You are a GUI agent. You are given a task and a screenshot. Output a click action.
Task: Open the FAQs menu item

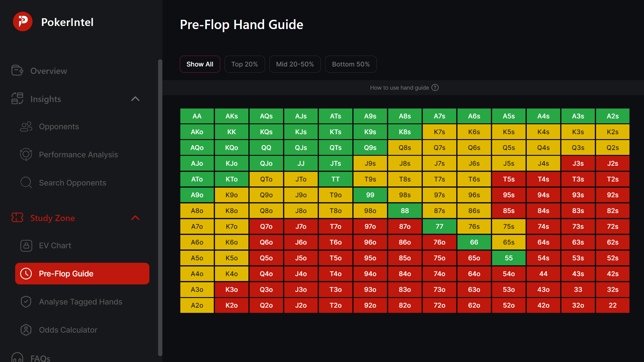40,358
